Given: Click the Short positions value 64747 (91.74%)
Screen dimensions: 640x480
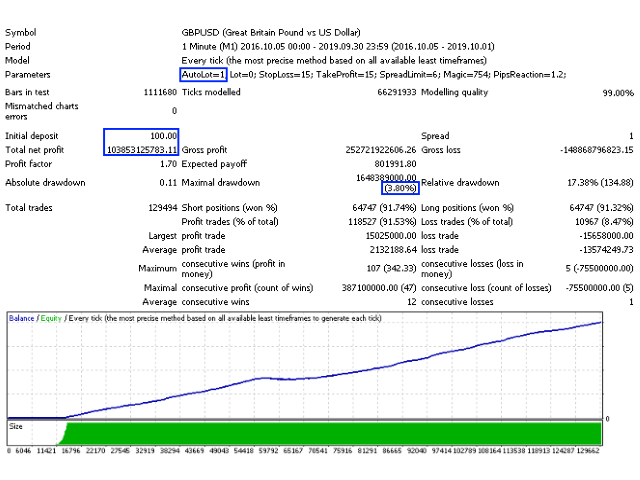Looking at the screenshot, I should point(384,208).
